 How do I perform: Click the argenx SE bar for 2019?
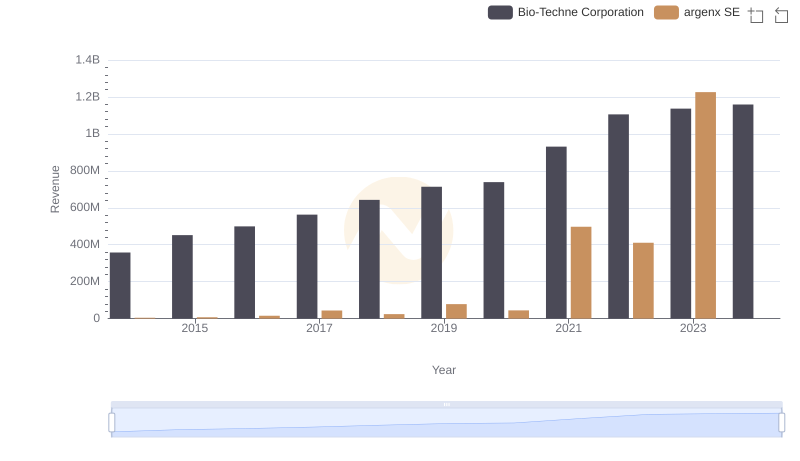(456, 311)
